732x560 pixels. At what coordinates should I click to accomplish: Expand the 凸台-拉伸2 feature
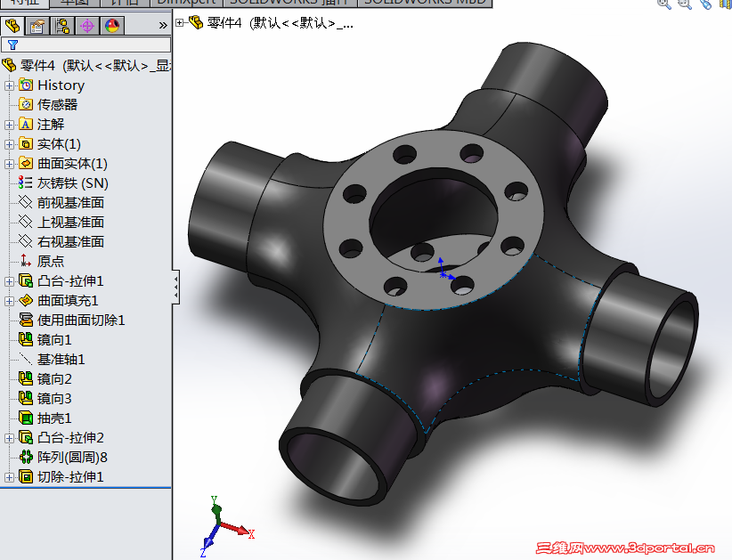(9, 438)
